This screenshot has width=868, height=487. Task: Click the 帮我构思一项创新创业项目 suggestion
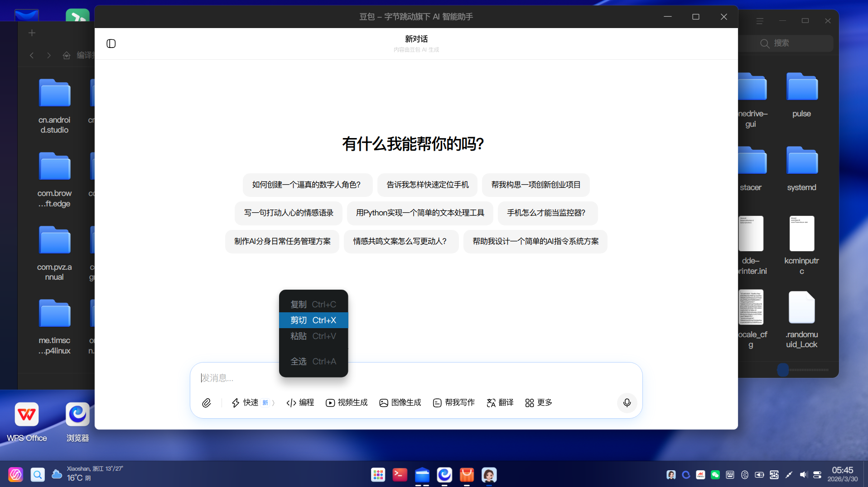pos(536,185)
